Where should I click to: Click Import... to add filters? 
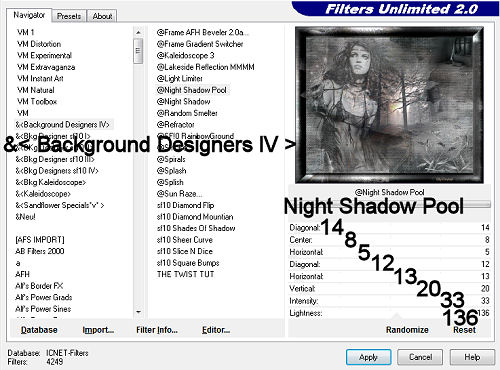pos(98,330)
